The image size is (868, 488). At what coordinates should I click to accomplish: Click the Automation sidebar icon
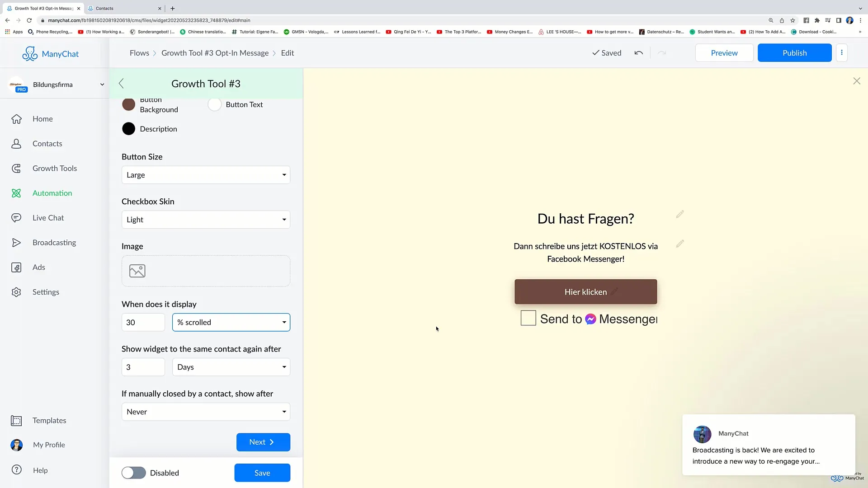coord(16,193)
